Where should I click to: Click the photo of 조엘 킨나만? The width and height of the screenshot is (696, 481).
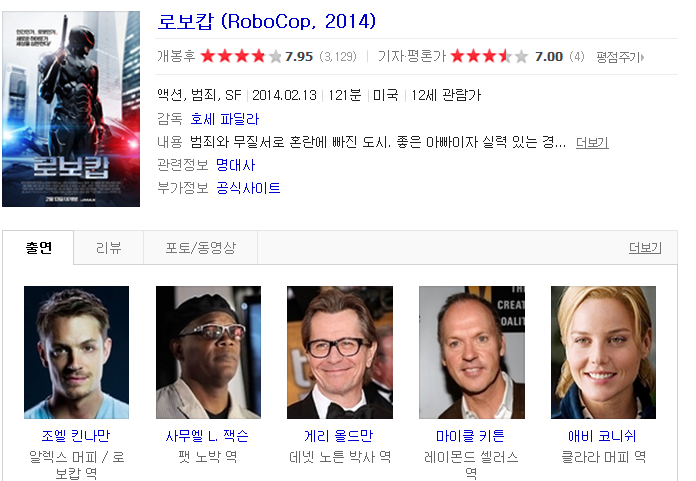click(76, 352)
